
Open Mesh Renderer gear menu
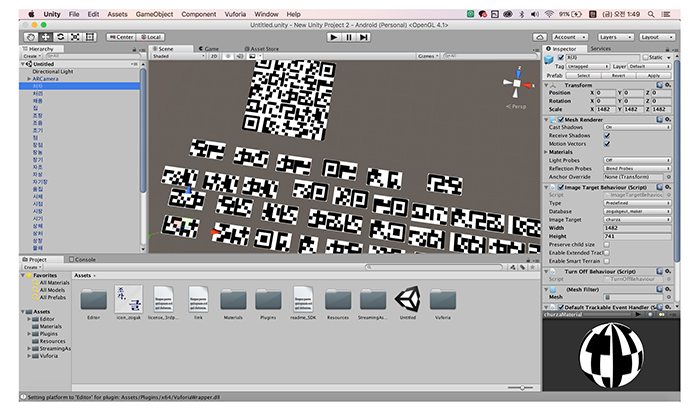pos(668,119)
